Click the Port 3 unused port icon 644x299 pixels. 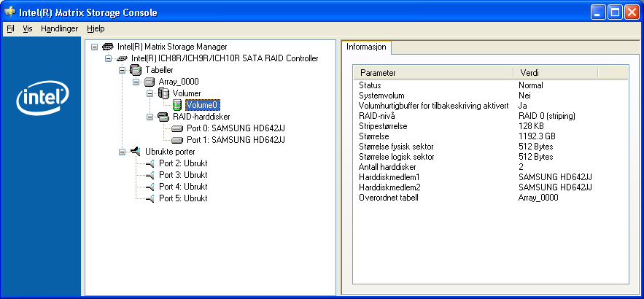point(150,175)
